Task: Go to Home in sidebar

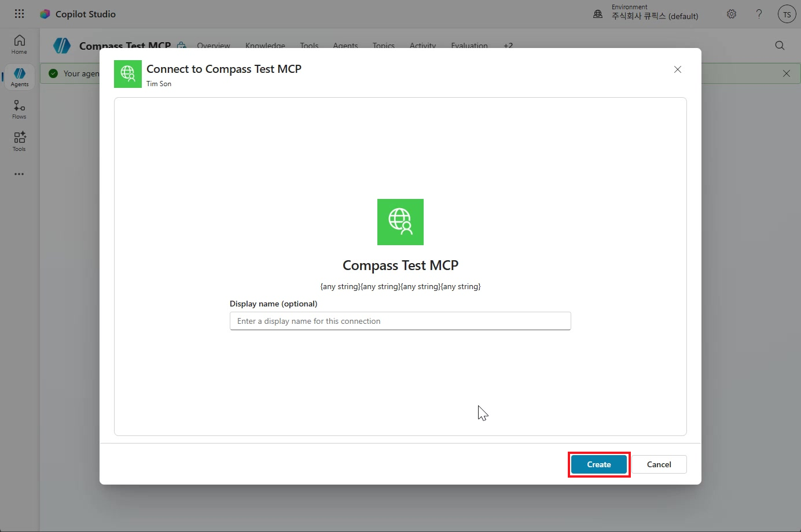Action: 19,45
